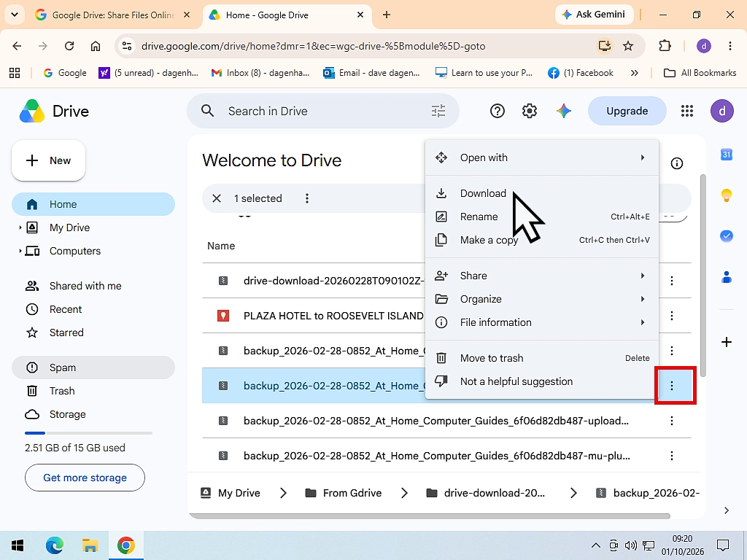Screen dimensions: 747x560
Task: Open Google Calendar side panel icon
Action: pos(726,155)
